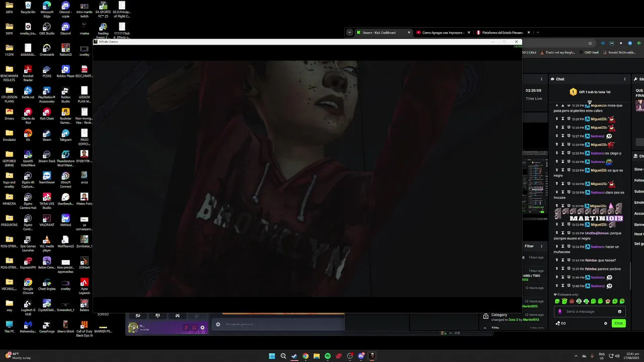Open the Drivers folder on desktop
The height and width of the screenshot is (362, 644).
[10, 114]
